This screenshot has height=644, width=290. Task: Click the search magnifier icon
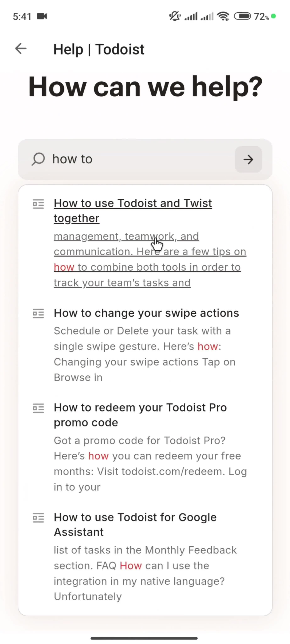pyautogui.click(x=38, y=159)
